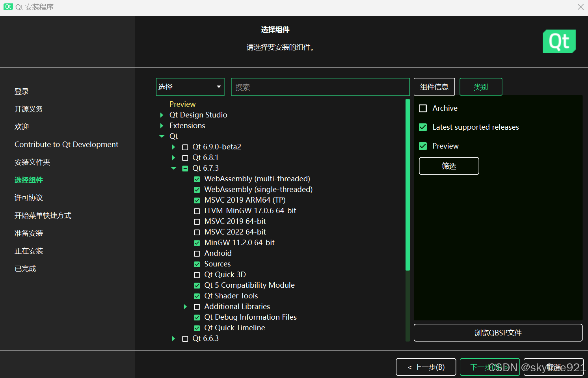Select the Qt Shader Tools row label
The height and width of the screenshot is (378, 588).
pos(231,296)
